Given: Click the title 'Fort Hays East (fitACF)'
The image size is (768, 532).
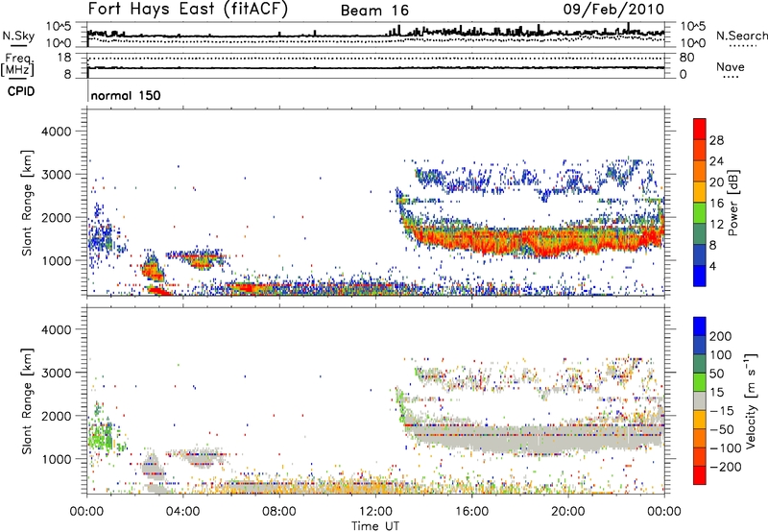Looking at the screenshot, I should click(x=188, y=10).
